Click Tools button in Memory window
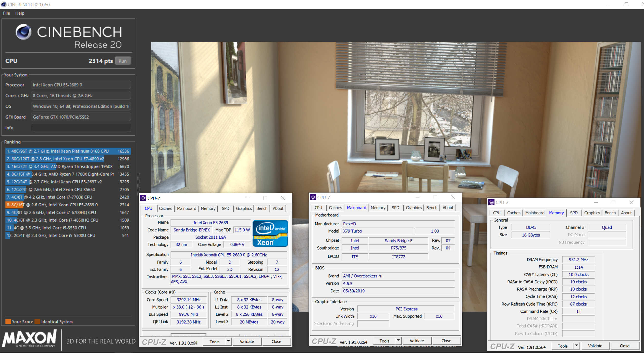Screen dimensions: 644x353 (563, 346)
